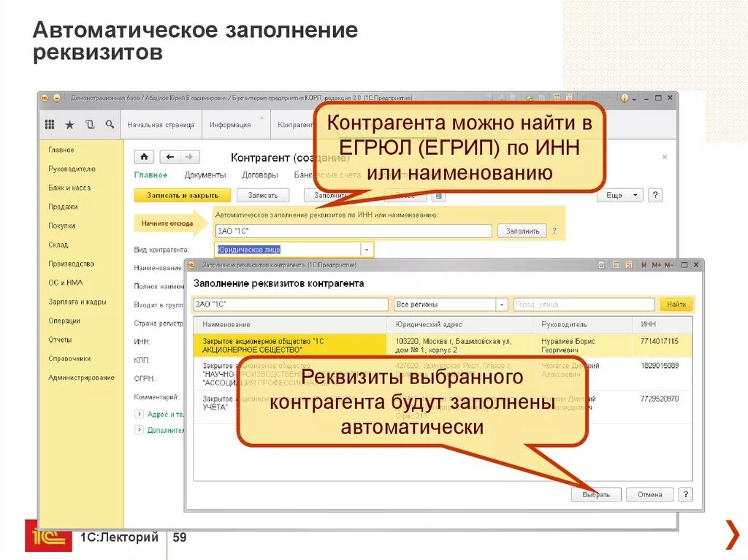The width and height of the screenshot is (748, 560).
Task: Expand the Адрес и телефон section
Action: coord(139,414)
